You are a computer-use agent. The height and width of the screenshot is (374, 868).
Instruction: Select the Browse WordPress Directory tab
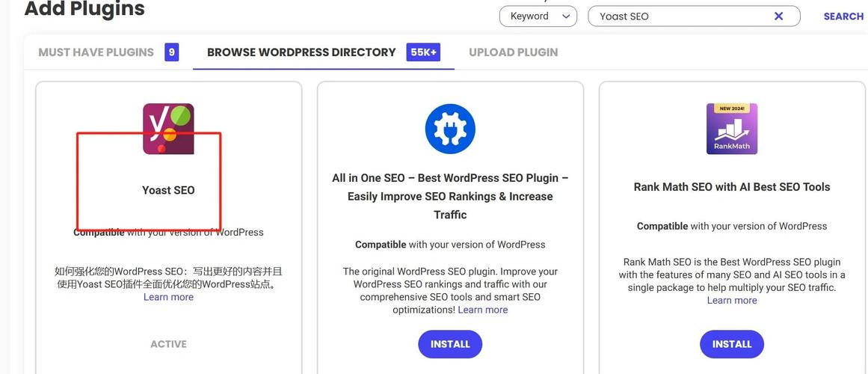click(301, 52)
